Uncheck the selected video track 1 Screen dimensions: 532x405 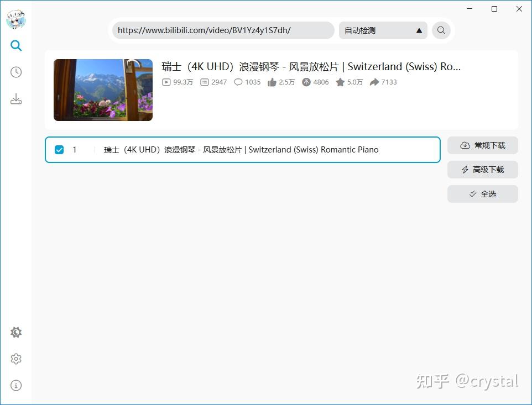coord(59,149)
